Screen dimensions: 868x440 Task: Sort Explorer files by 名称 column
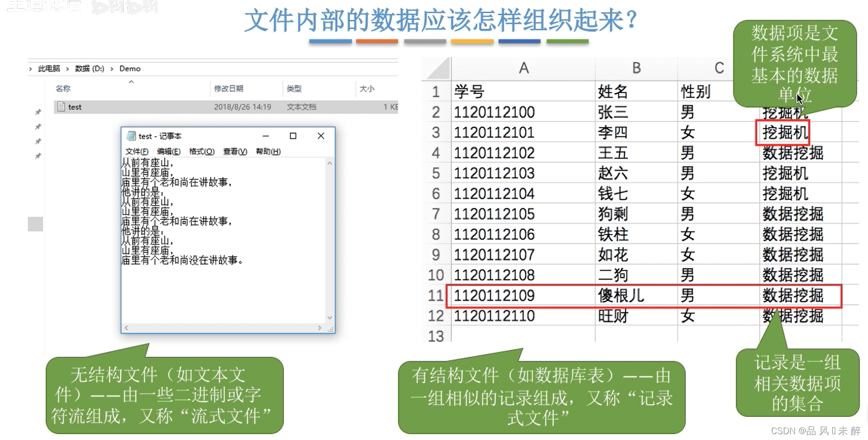(x=63, y=89)
